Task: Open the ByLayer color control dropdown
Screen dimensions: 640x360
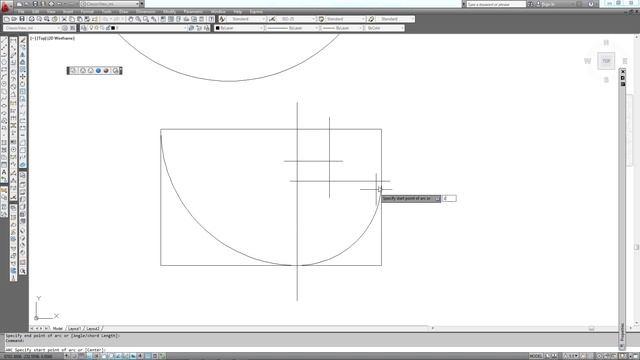Action: pos(240,28)
